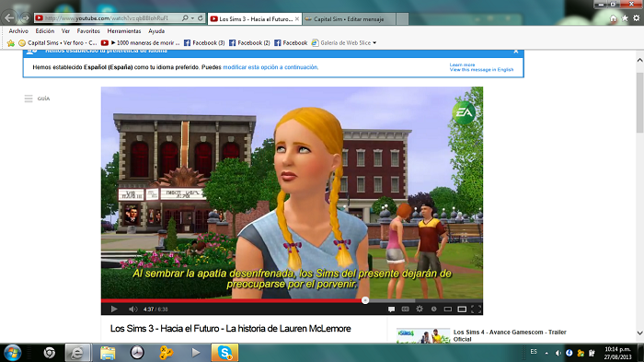Click scrollbar up arrow on page

click(639, 60)
